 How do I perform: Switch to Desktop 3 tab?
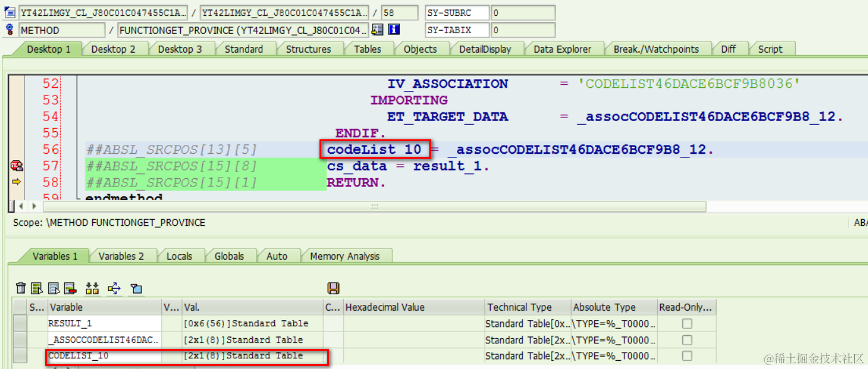(179, 49)
